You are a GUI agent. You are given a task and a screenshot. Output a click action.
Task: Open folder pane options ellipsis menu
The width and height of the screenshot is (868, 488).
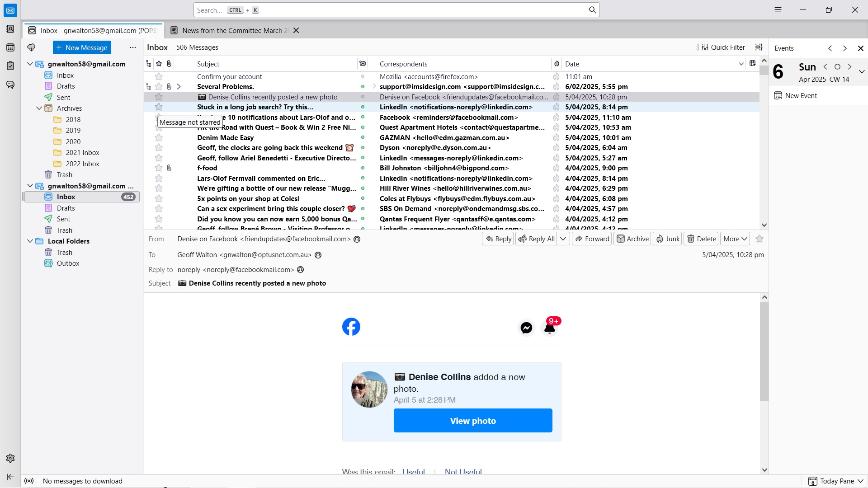tap(132, 47)
